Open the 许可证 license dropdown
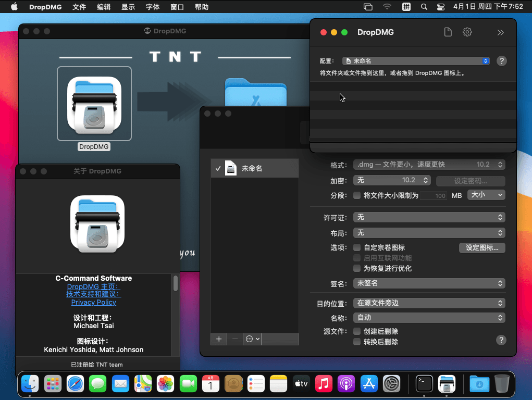 coord(429,217)
